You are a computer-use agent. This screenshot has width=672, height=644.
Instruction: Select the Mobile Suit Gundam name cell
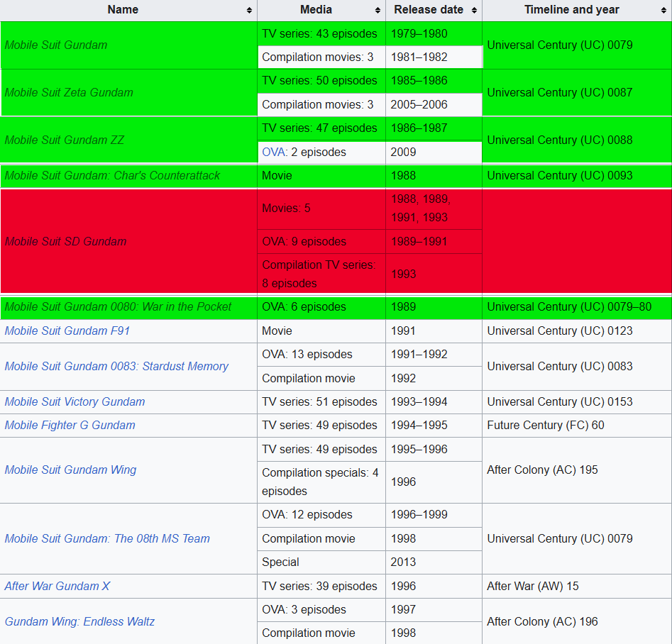coord(128,45)
